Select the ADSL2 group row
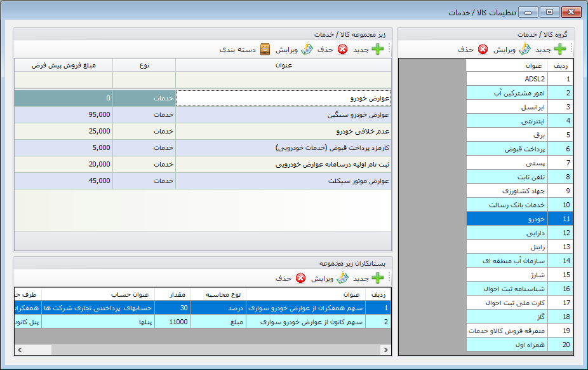 (519, 79)
